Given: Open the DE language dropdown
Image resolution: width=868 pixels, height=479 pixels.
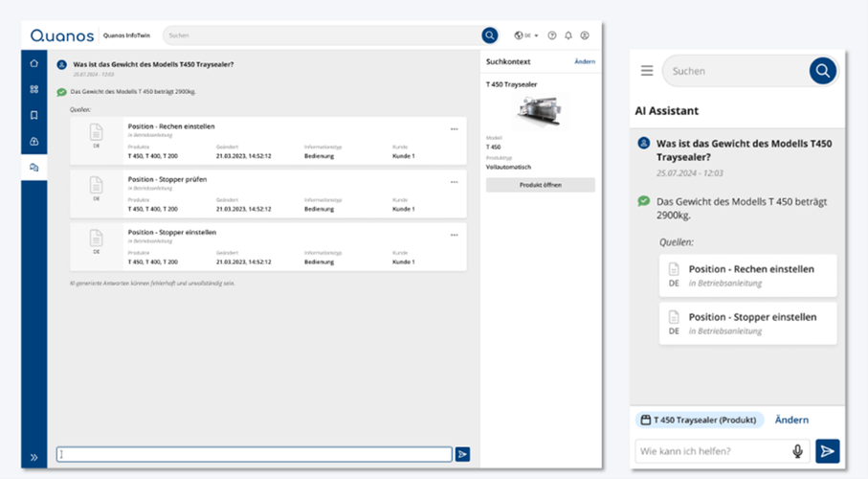Looking at the screenshot, I should pos(526,35).
